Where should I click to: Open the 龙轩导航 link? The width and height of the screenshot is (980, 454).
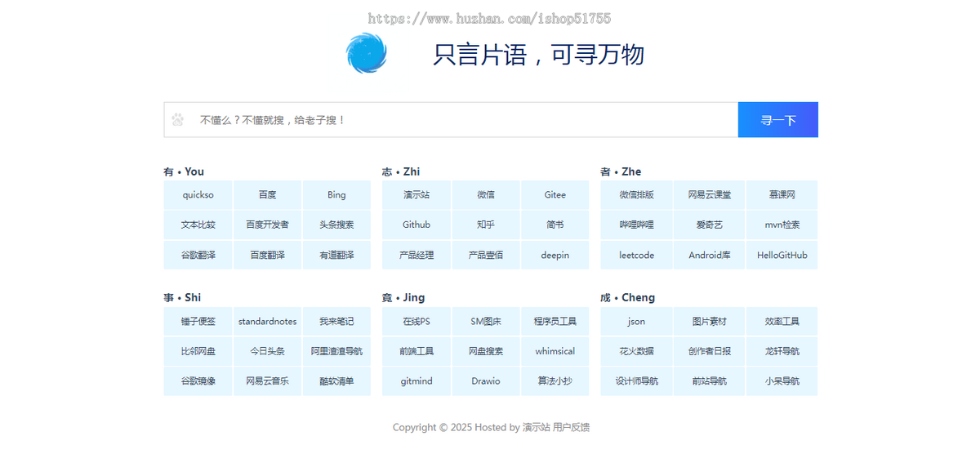[x=782, y=351]
